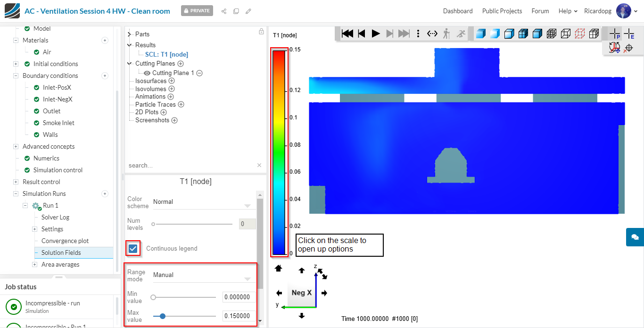This screenshot has width=644, height=328.
Task: Play the results animation
Action: point(376,34)
